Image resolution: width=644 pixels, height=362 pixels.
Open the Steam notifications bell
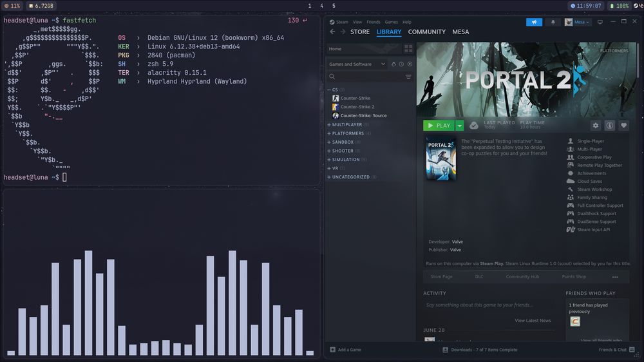point(553,22)
